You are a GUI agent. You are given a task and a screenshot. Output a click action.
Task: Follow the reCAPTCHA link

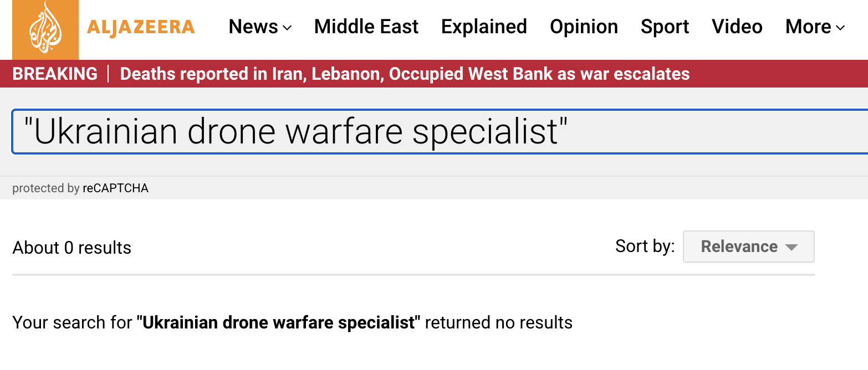tap(116, 188)
